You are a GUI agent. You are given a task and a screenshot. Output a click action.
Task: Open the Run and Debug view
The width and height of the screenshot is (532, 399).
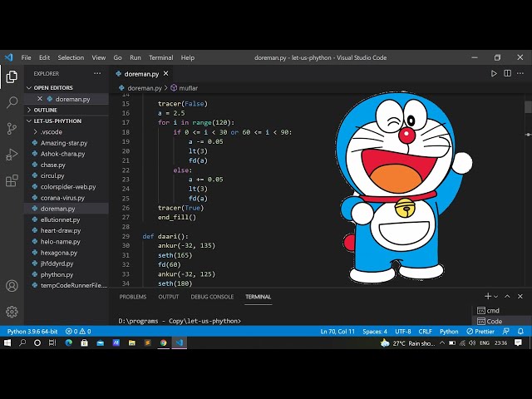pos(12,155)
